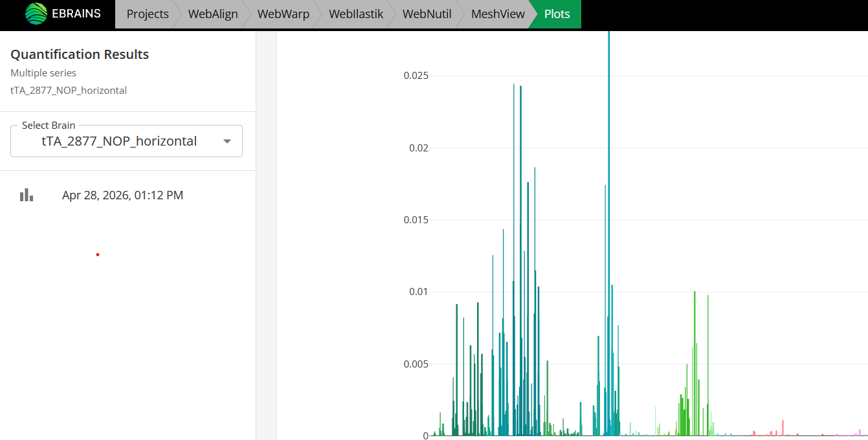Select the active Plots tab

coord(557,14)
